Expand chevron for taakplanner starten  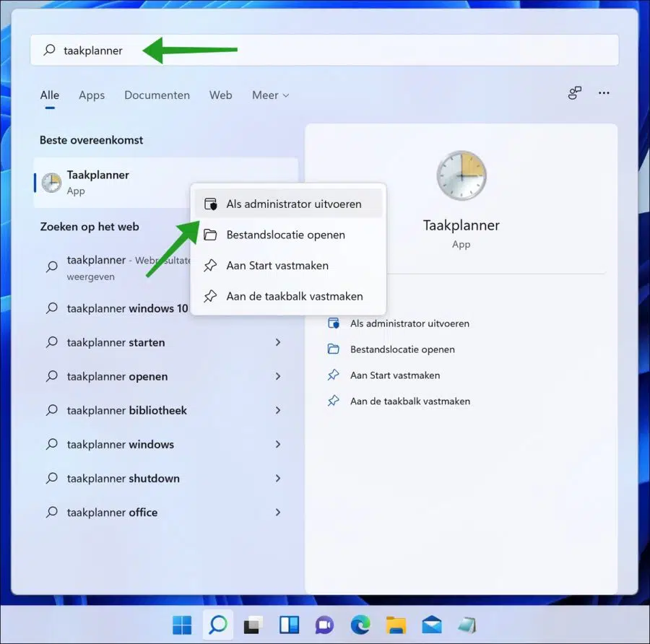coord(278,342)
